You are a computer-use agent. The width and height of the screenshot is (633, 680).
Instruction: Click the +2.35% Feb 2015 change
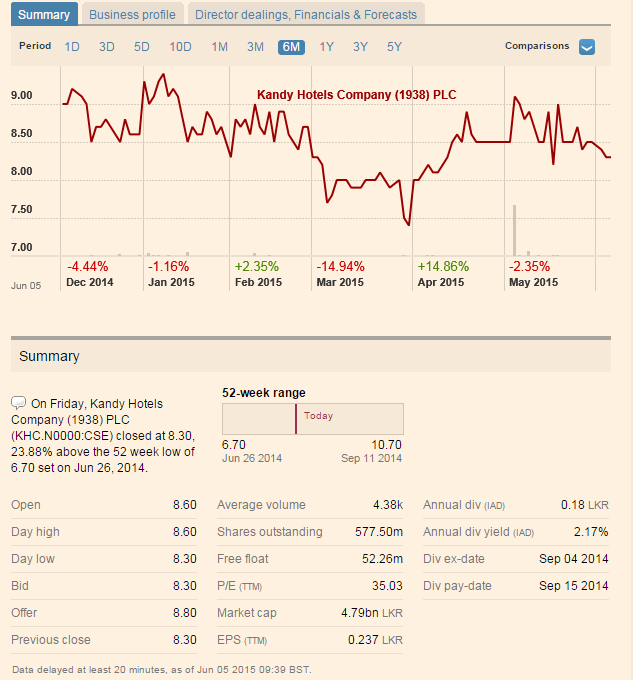(x=257, y=266)
